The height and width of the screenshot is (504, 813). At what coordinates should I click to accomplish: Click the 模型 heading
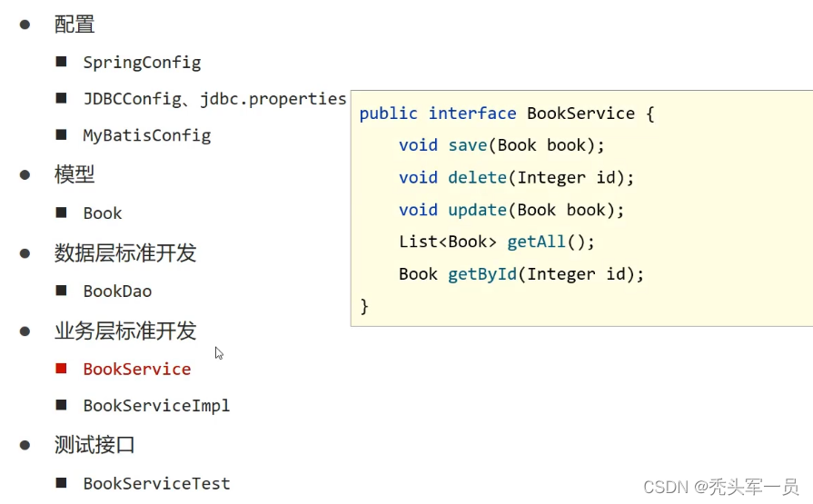74,174
